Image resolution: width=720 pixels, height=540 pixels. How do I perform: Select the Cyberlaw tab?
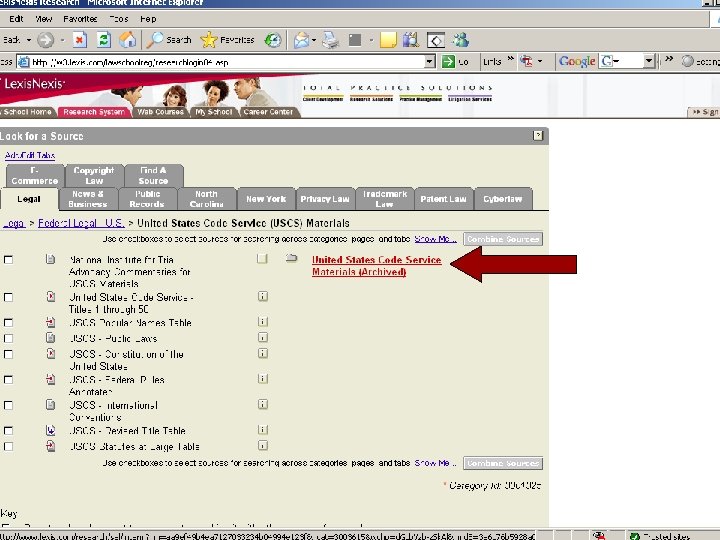click(x=503, y=199)
